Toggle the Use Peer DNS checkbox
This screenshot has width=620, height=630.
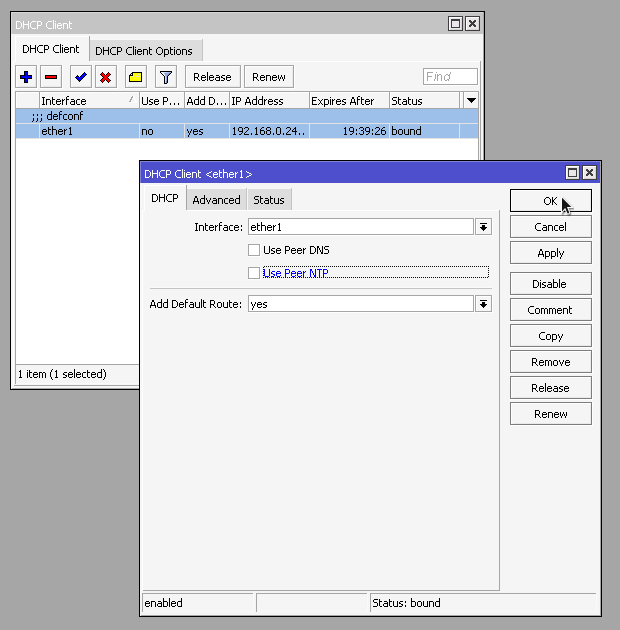point(254,250)
